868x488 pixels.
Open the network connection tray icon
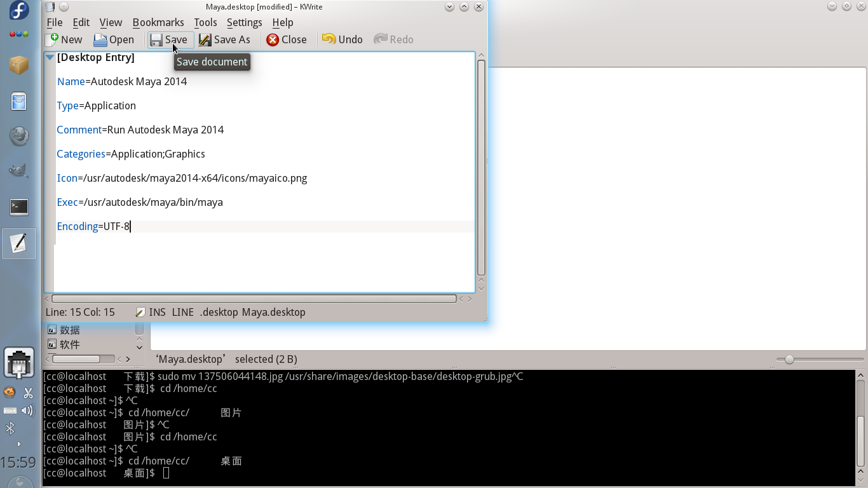tap(19, 364)
